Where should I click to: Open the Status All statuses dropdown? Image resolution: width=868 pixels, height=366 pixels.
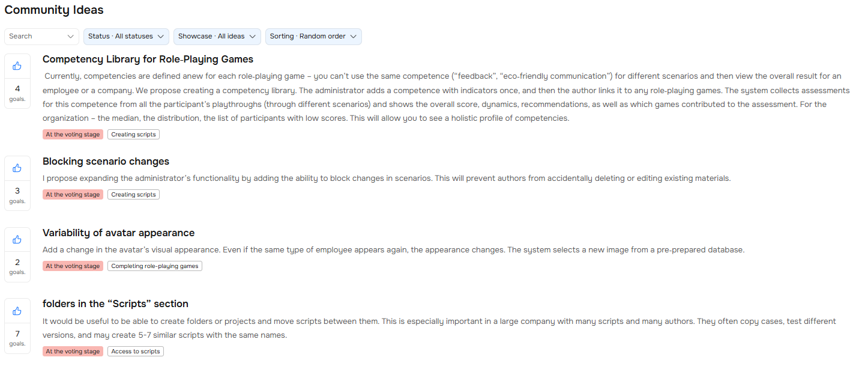click(x=126, y=37)
